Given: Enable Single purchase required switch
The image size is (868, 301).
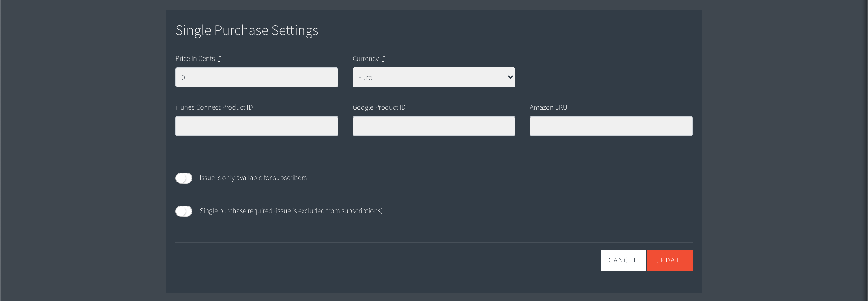Looking at the screenshot, I should (184, 211).
